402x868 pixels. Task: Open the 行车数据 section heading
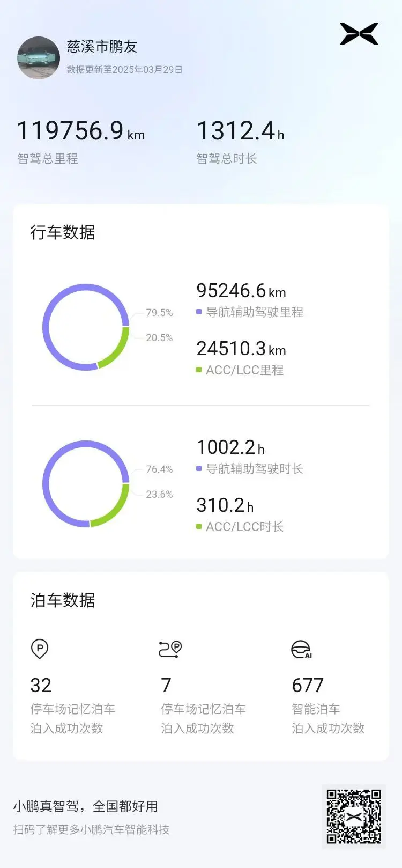point(63,232)
